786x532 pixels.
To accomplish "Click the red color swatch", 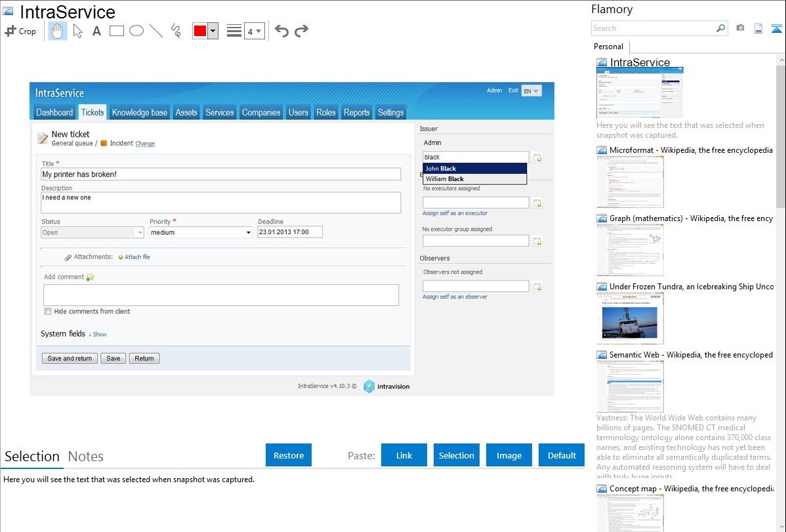I will (x=200, y=31).
